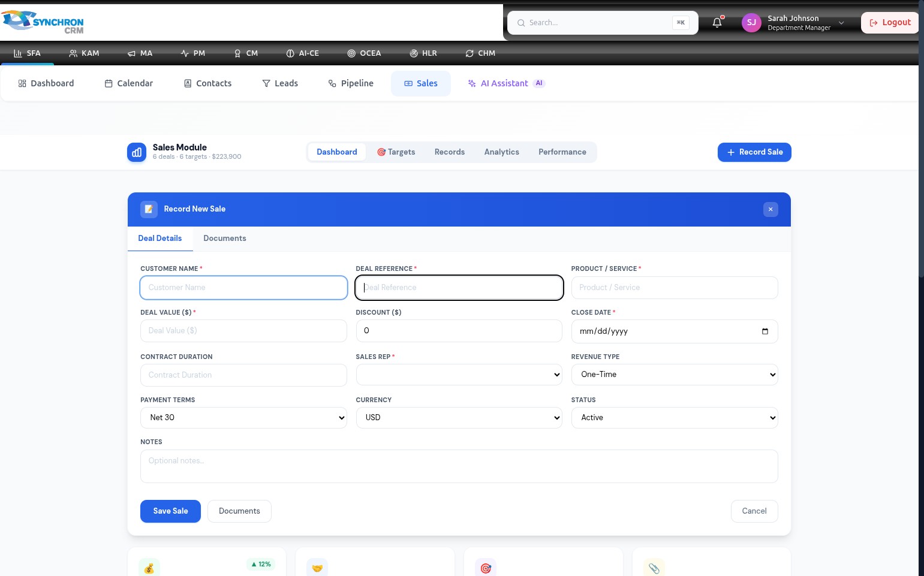924x576 pixels.
Task: Close the Record New Sale form
Action: pos(770,209)
